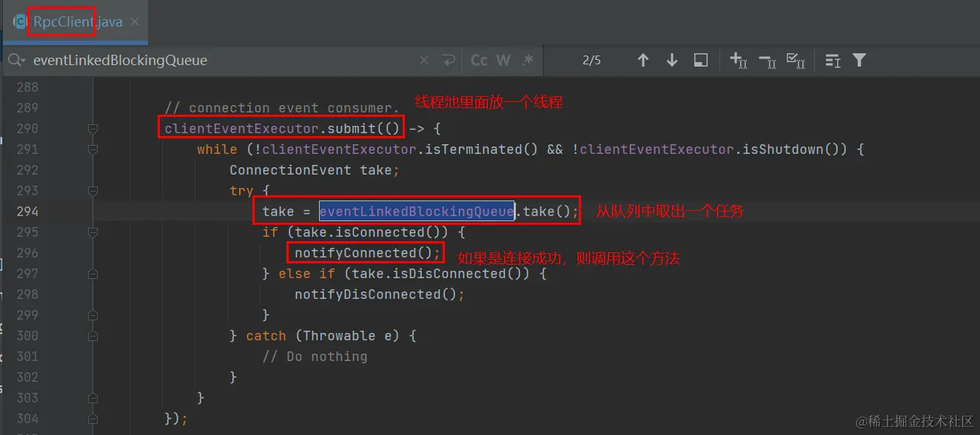The width and height of the screenshot is (980, 435).
Task: Collapse the try block at line 293
Action: (x=93, y=191)
